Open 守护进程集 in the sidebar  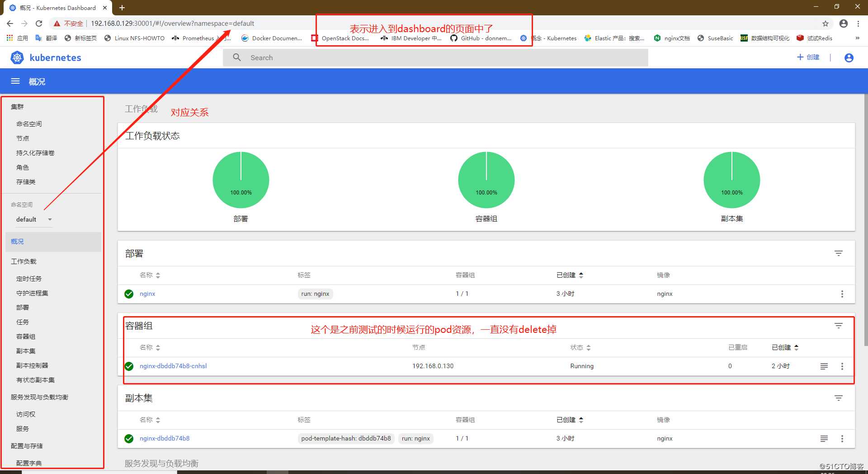coord(32,293)
